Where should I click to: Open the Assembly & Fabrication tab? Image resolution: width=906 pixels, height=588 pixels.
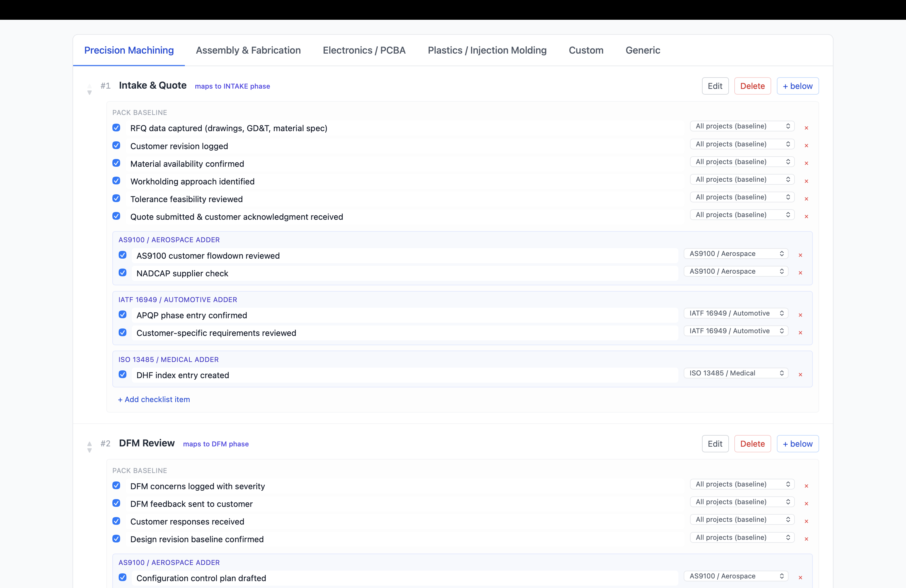tap(248, 50)
